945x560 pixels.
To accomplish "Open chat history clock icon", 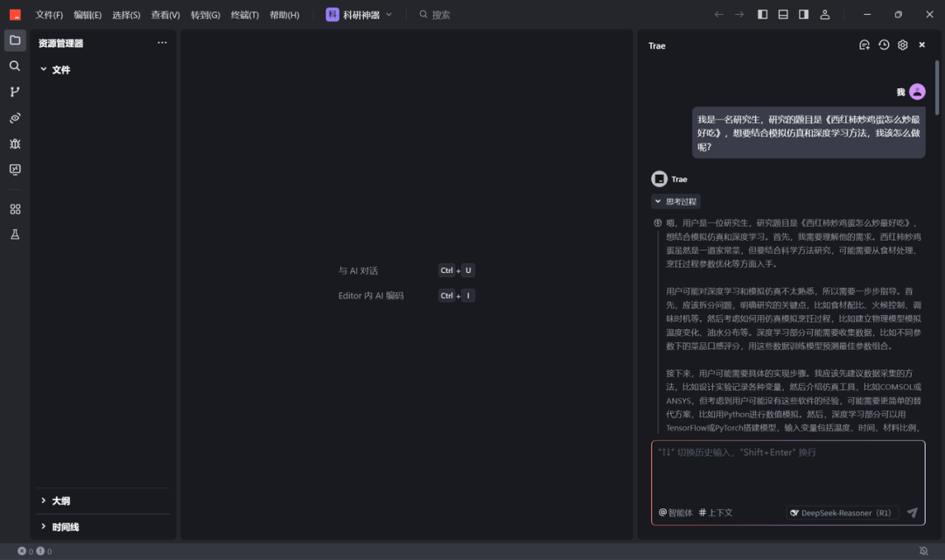I will [884, 45].
